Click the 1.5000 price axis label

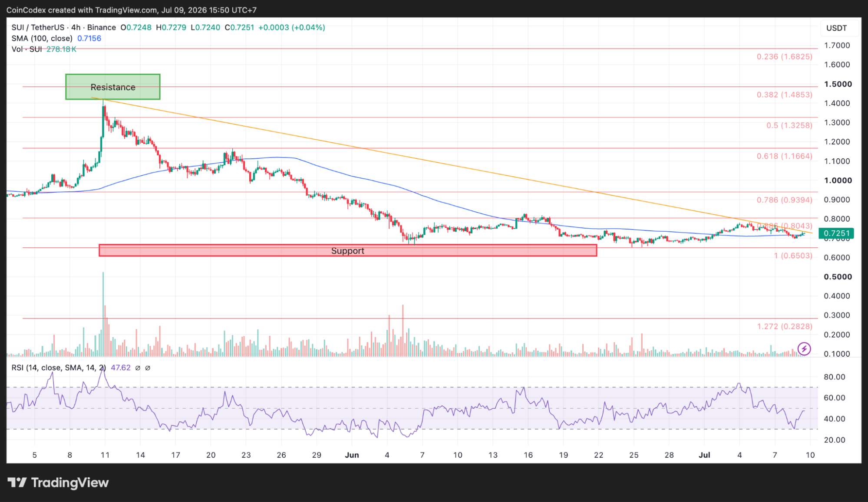[838, 84]
